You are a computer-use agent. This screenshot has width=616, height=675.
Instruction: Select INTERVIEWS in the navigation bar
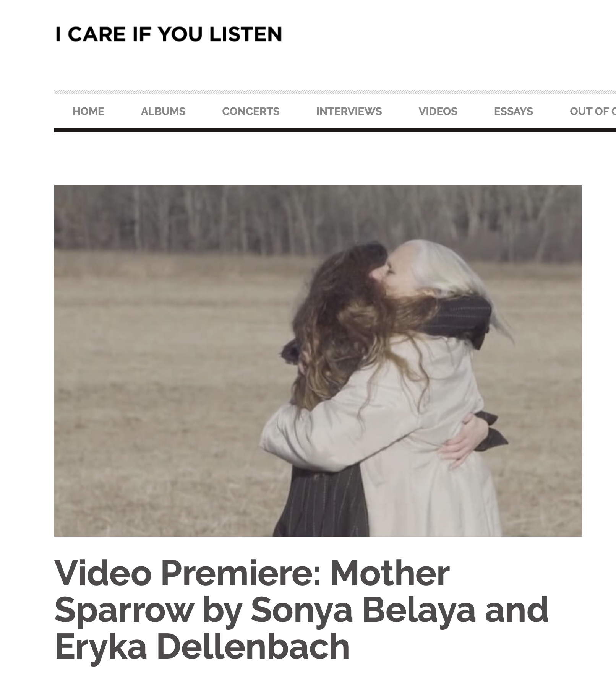click(349, 111)
